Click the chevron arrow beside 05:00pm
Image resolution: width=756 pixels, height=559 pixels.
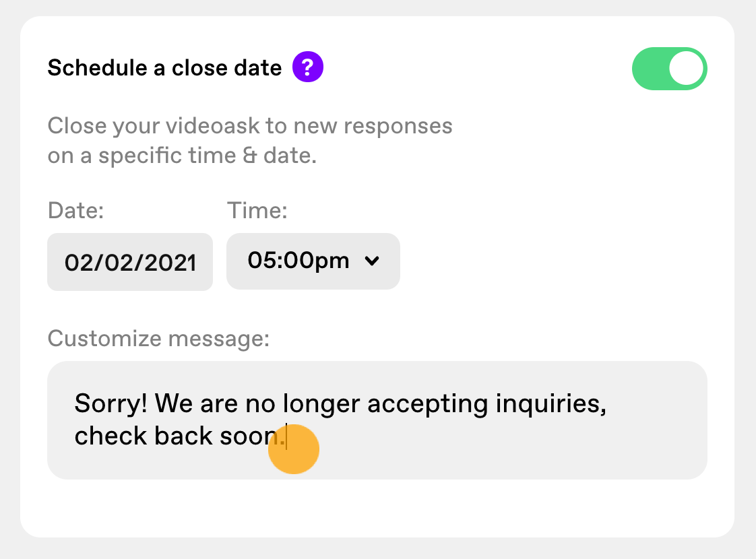pyautogui.click(x=372, y=261)
